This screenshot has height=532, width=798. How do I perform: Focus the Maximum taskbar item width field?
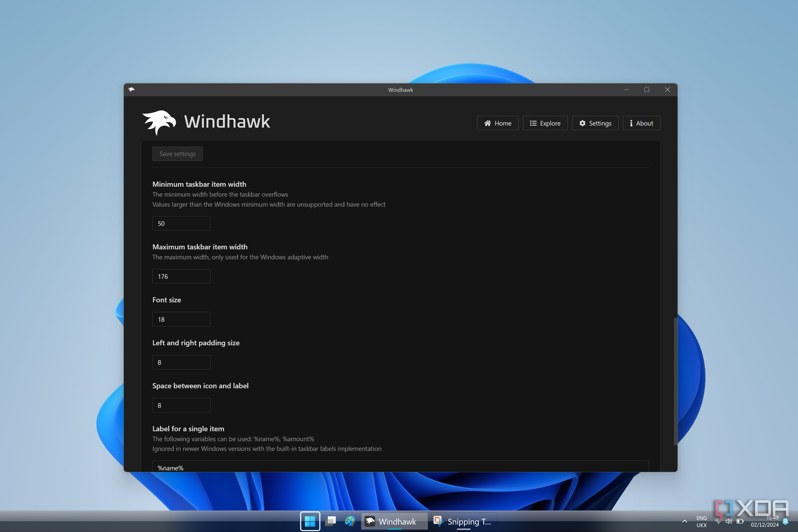click(x=181, y=276)
